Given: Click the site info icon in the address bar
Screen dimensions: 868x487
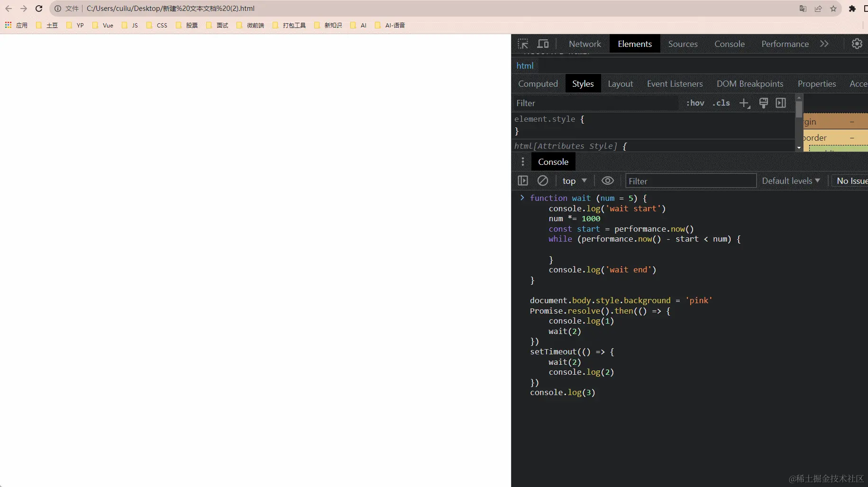Looking at the screenshot, I should 58,9.
